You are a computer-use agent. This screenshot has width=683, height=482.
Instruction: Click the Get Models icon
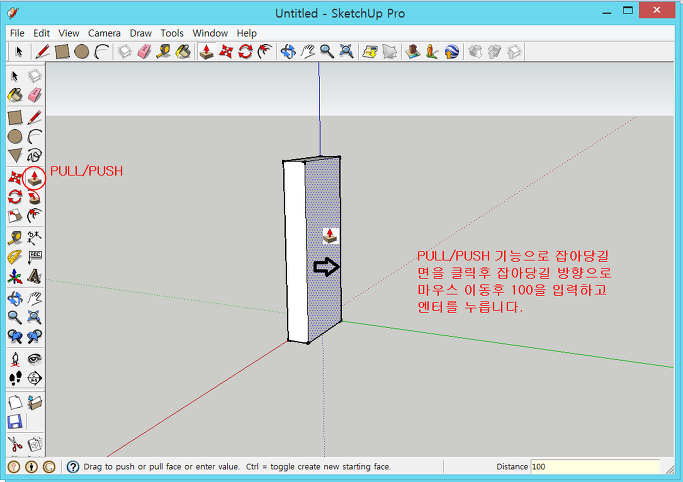[x=475, y=51]
